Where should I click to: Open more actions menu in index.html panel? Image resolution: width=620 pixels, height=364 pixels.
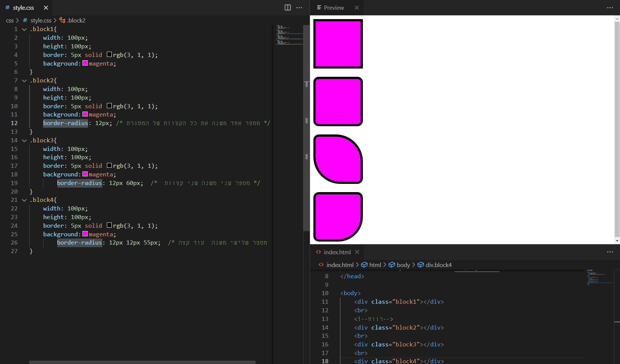pyautogui.click(x=610, y=252)
